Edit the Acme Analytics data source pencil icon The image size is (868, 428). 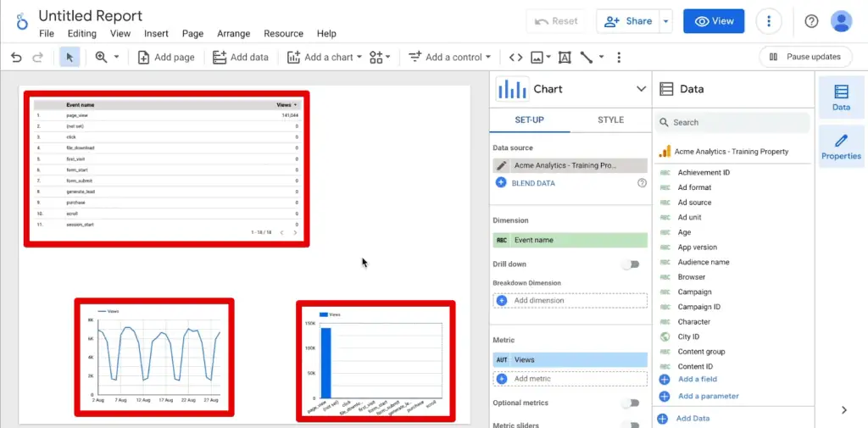click(x=502, y=165)
